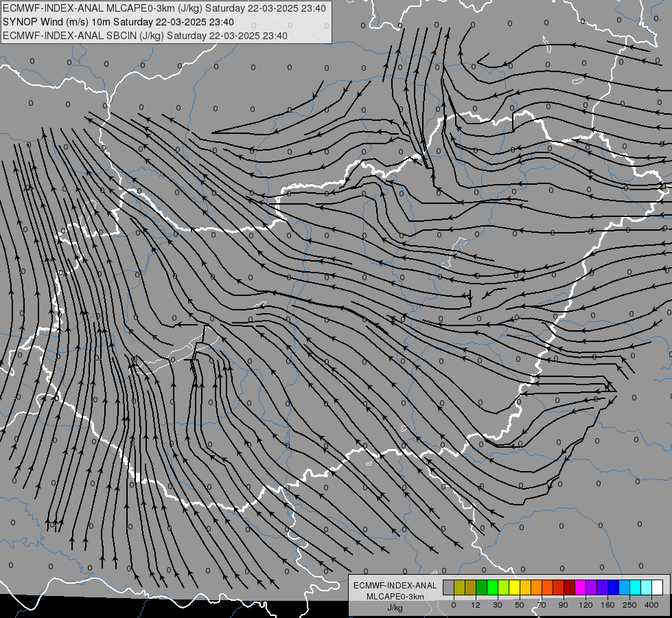This screenshot has width=672, height=618.
Task: Select the pale cyan legend swatch
Action: 647,587
